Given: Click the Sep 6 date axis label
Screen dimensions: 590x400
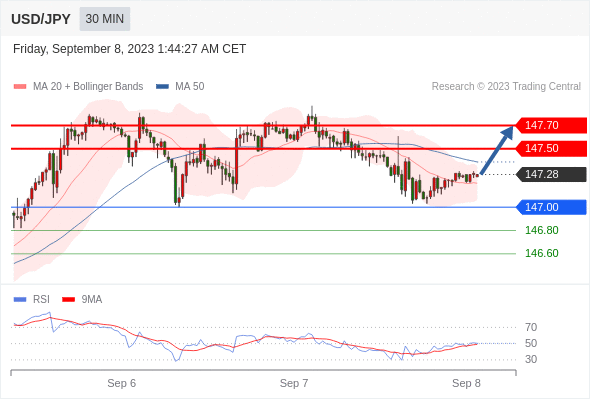Looking at the screenshot, I should click(122, 383).
